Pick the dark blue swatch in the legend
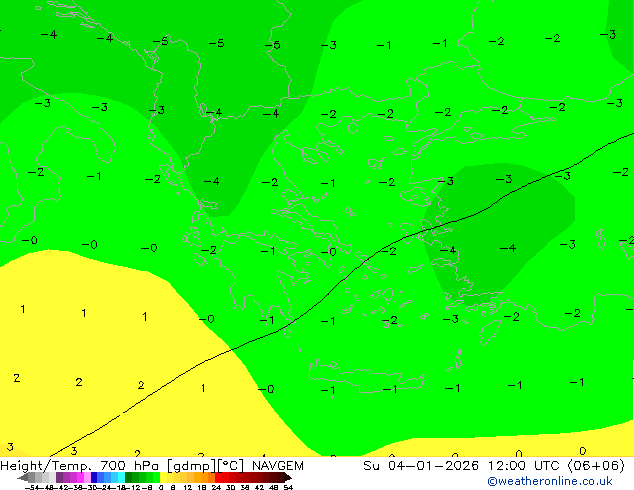The height and width of the screenshot is (490, 634). [94, 477]
